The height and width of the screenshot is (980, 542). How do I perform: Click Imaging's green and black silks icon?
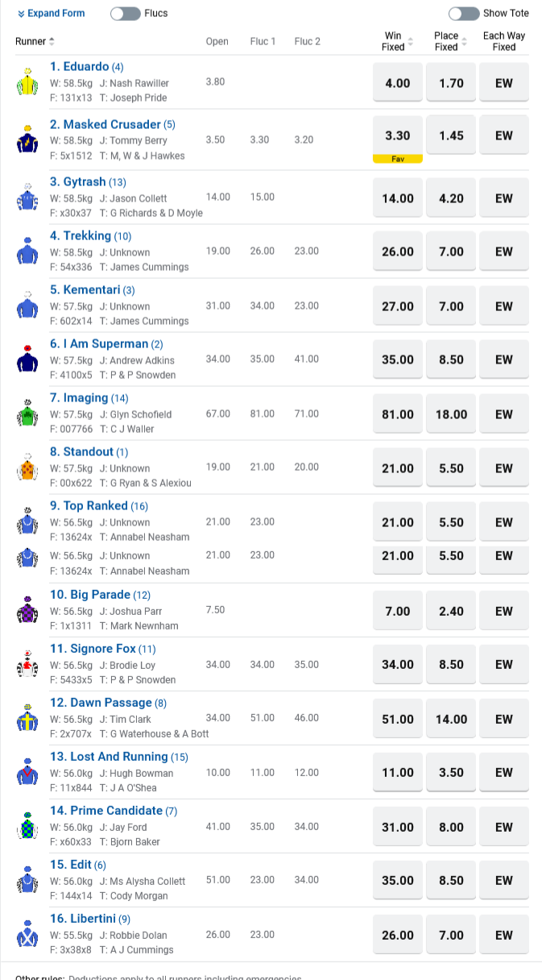point(27,414)
